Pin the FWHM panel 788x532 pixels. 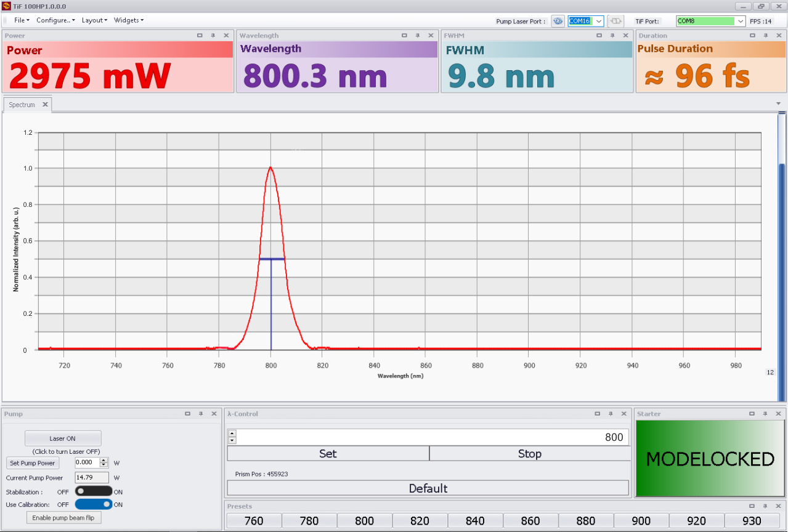pyautogui.click(x=612, y=36)
